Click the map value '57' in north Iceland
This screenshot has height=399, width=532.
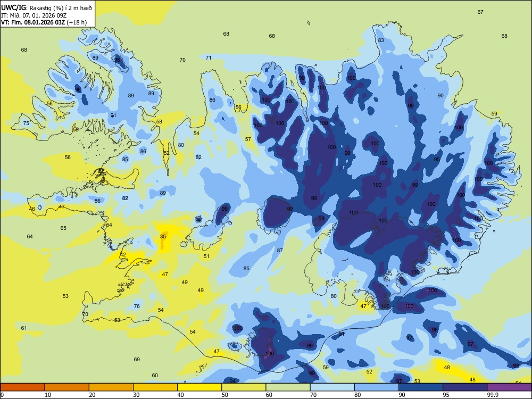pyautogui.click(x=248, y=139)
